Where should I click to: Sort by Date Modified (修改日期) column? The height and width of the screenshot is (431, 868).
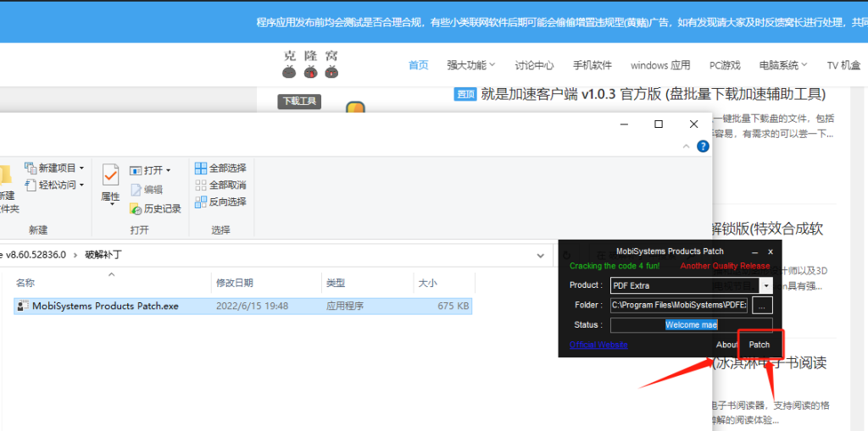pos(235,283)
